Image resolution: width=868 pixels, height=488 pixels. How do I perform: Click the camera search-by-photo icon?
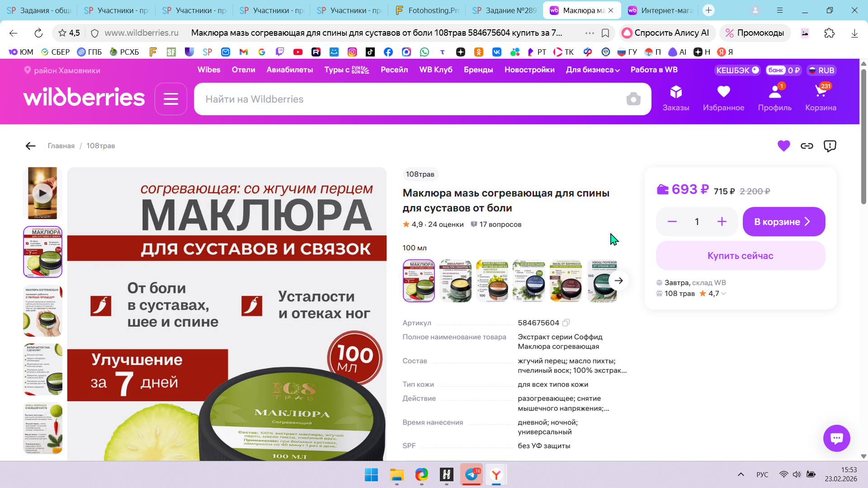coord(633,99)
